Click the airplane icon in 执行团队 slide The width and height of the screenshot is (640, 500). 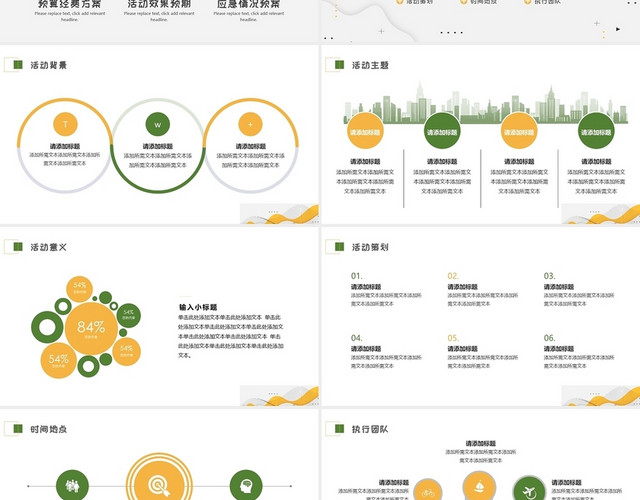pyautogui.click(x=529, y=489)
